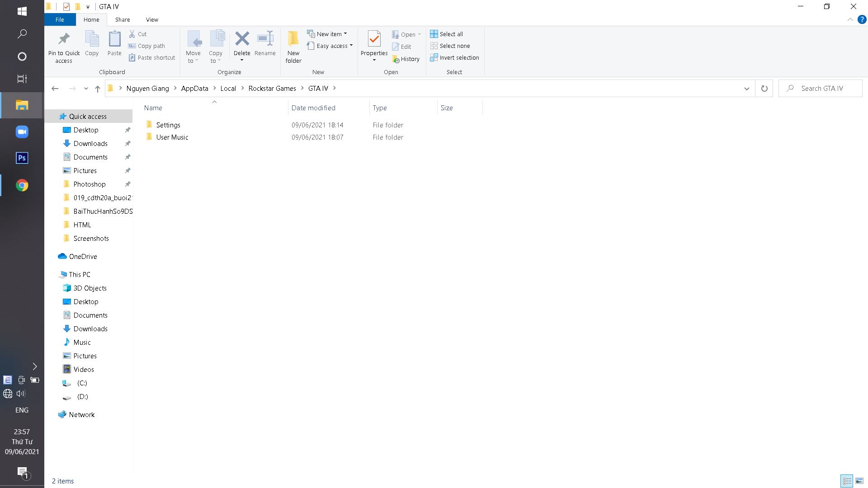Open the File tab
The width and height of the screenshot is (868, 488).
pyautogui.click(x=60, y=19)
